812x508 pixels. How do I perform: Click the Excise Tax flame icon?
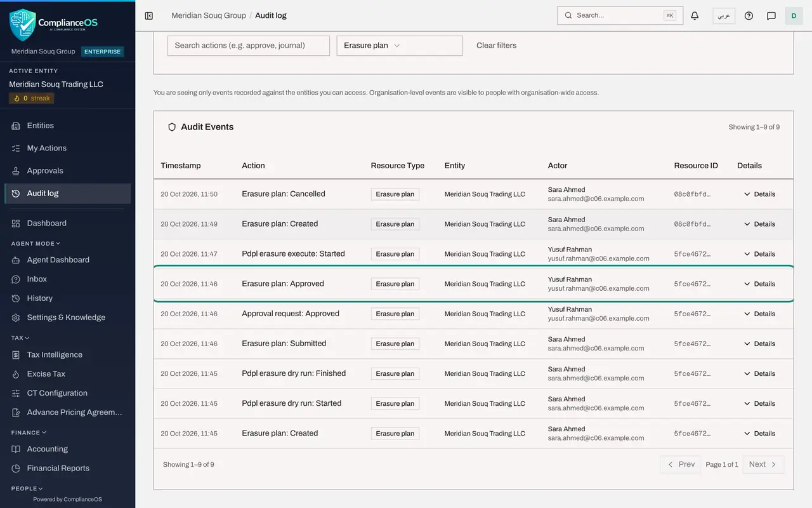(x=16, y=374)
